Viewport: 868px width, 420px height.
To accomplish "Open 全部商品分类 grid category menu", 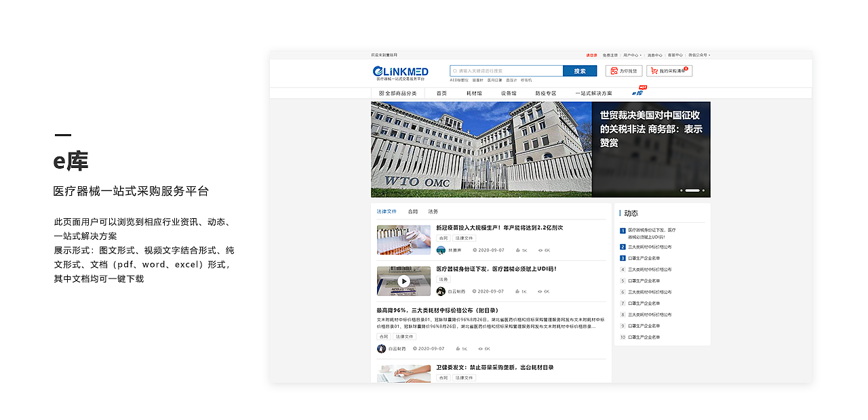I will pyautogui.click(x=398, y=93).
